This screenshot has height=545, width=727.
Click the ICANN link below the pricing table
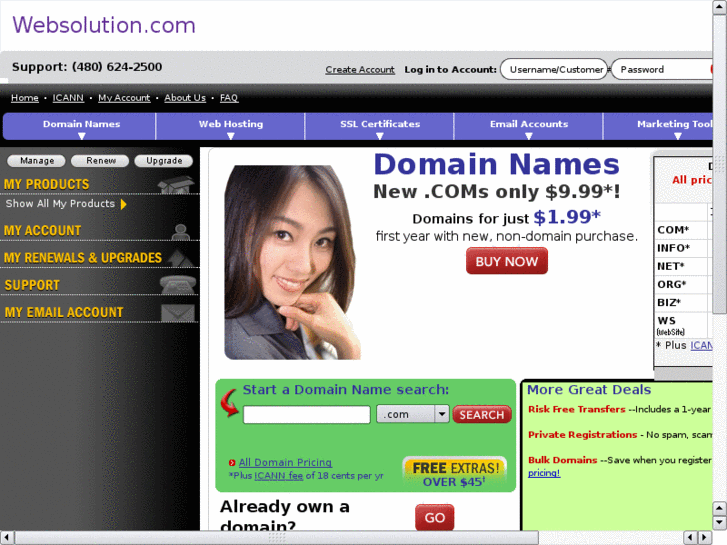[701, 346]
